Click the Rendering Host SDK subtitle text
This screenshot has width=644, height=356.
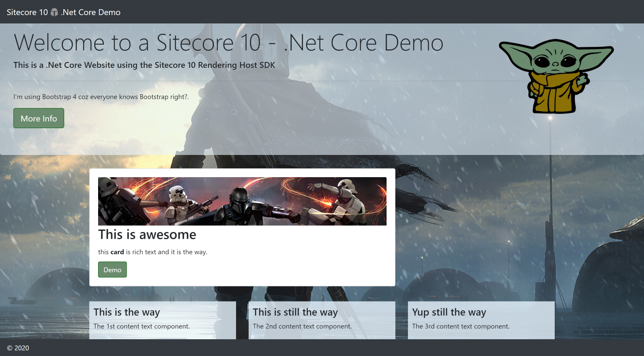[144, 65]
